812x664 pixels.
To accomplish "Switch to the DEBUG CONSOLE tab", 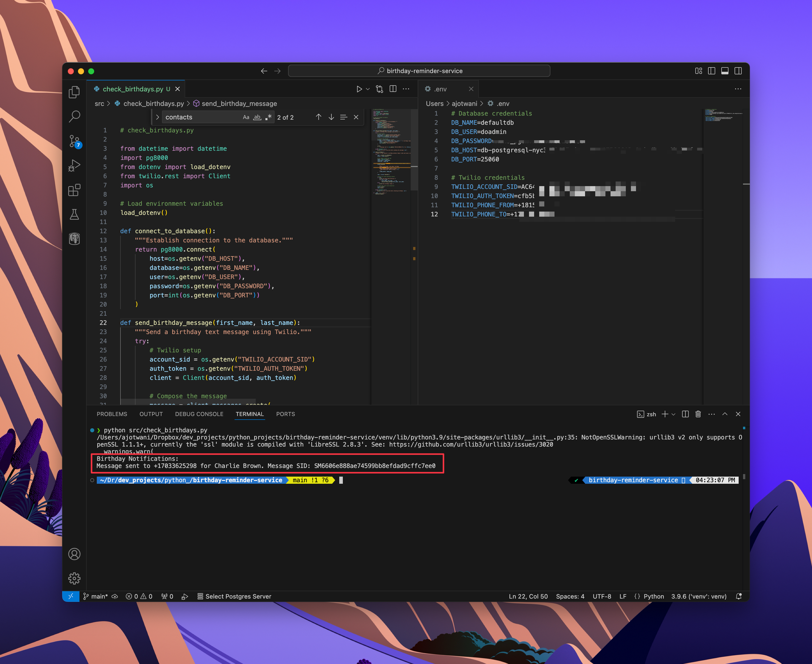I will point(199,414).
